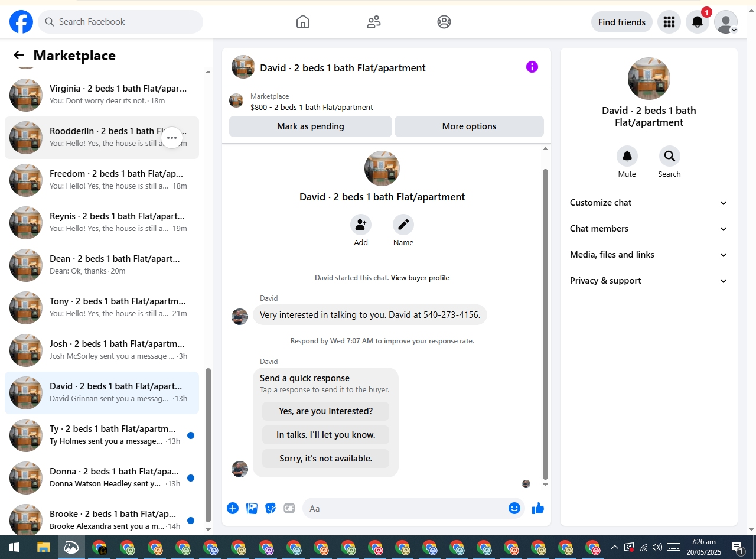
Task: Click the chat messages scrollbar
Action: point(545,324)
